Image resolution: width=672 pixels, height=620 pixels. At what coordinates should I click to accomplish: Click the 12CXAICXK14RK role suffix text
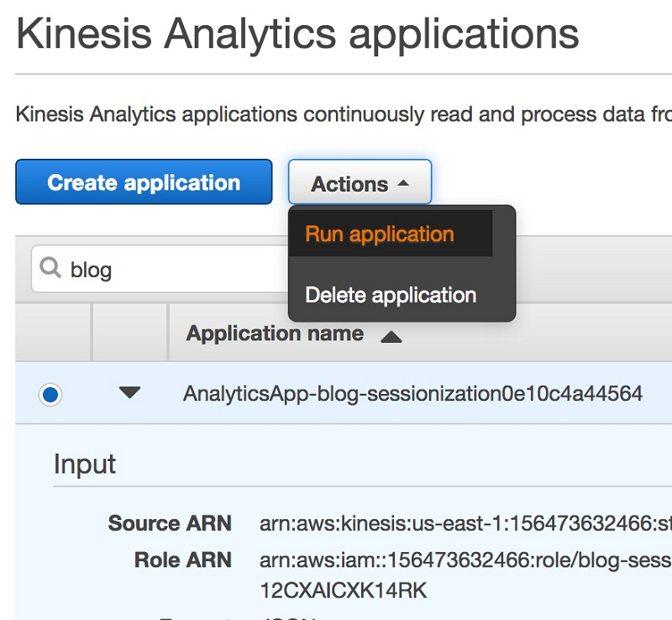click(344, 591)
